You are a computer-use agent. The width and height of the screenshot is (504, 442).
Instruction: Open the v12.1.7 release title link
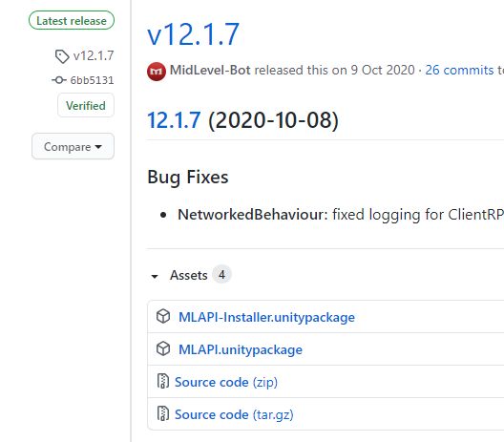coord(193,34)
